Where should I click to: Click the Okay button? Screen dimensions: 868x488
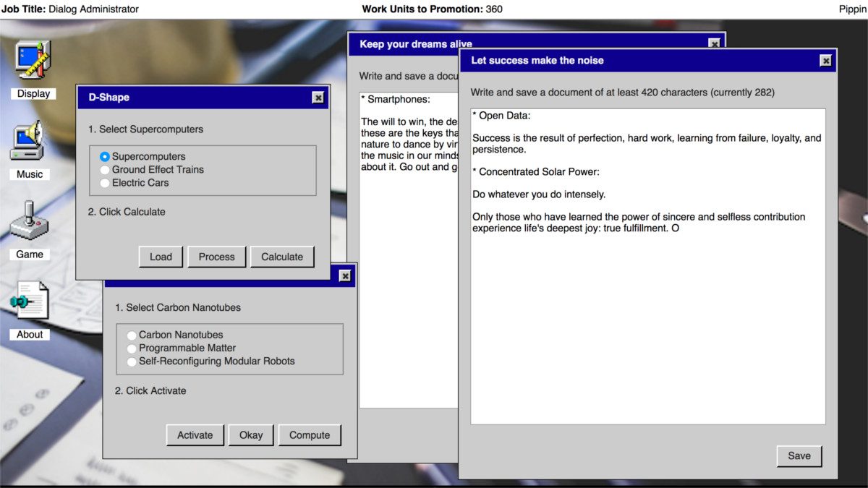pos(251,435)
